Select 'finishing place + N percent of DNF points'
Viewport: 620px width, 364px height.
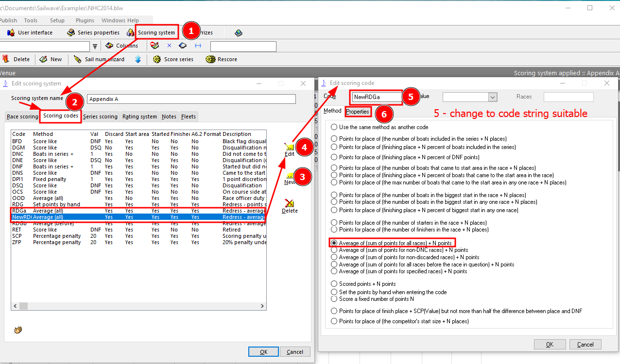405,157
